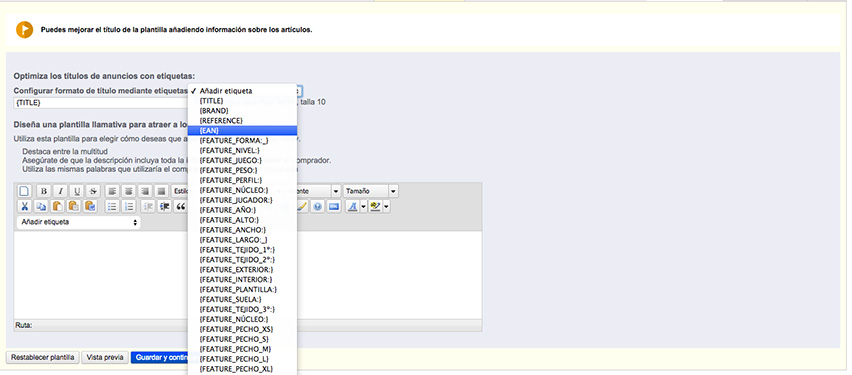Pick {FEATURE_EXTERIOR:} from the list

click(242, 270)
